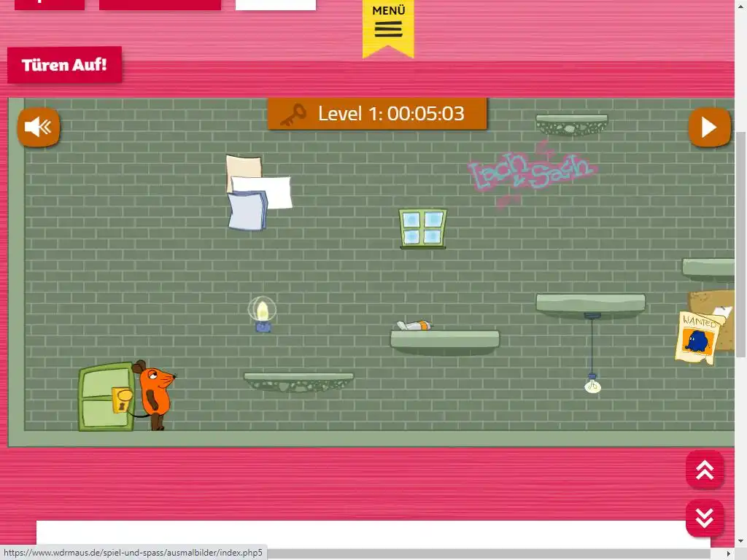The height and width of the screenshot is (560, 747).
Task: Mute the game sound with speaker button
Action: (39, 127)
